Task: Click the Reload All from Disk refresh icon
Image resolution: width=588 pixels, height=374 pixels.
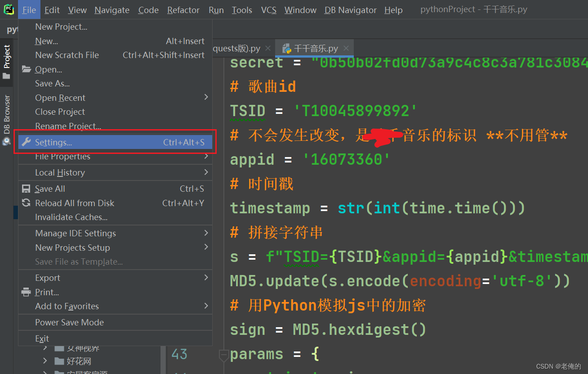Action: [x=27, y=203]
